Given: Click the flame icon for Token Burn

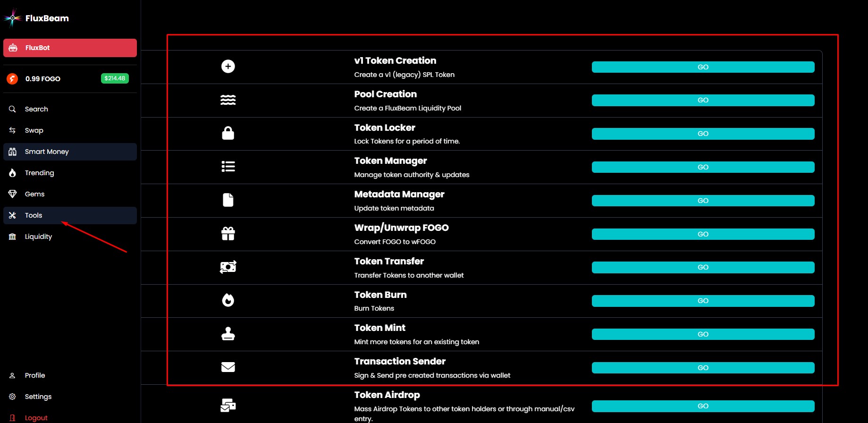Looking at the screenshot, I should coord(228,300).
